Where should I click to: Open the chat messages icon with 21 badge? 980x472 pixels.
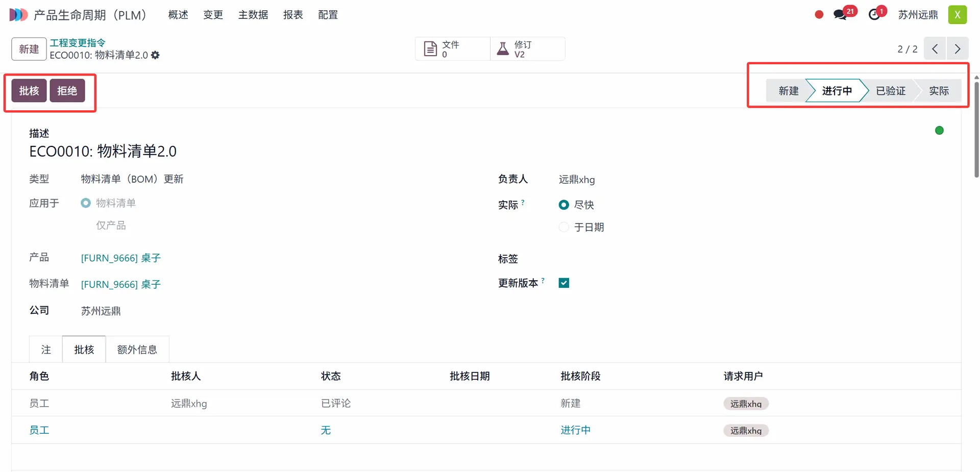click(x=840, y=15)
